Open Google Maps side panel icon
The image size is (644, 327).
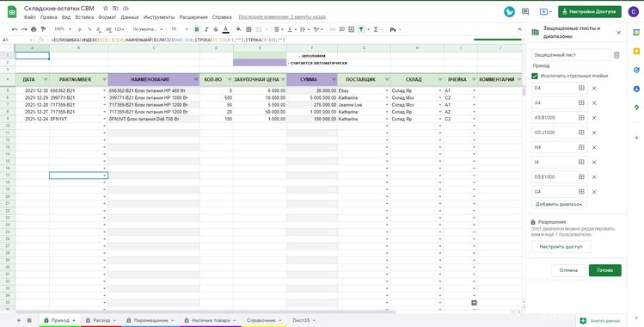(636, 108)
